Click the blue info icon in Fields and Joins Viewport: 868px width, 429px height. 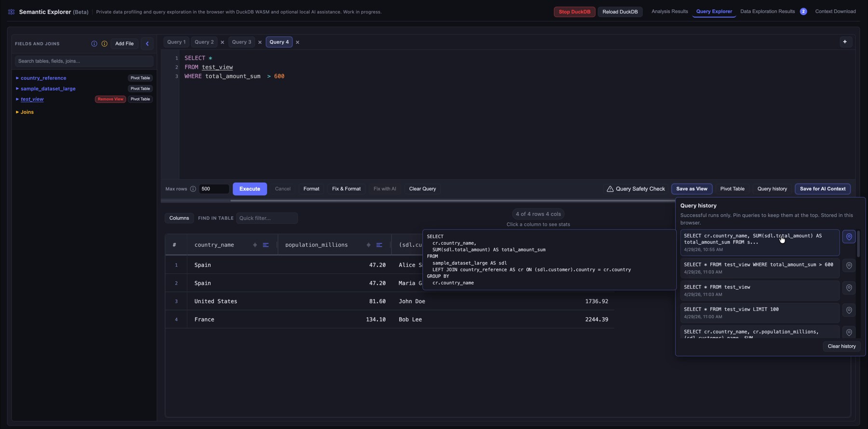click(94, 43)
